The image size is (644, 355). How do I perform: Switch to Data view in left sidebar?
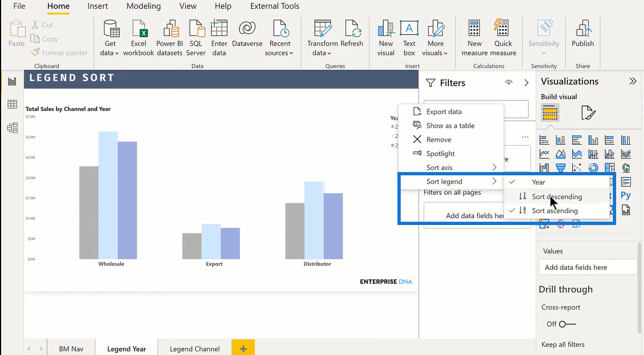(13, 104)
